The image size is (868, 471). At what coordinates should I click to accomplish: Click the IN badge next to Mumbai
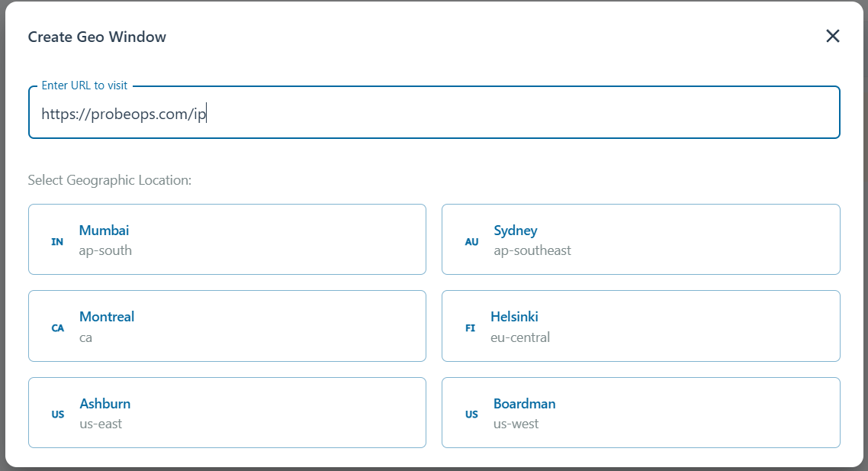pos(56,241)
